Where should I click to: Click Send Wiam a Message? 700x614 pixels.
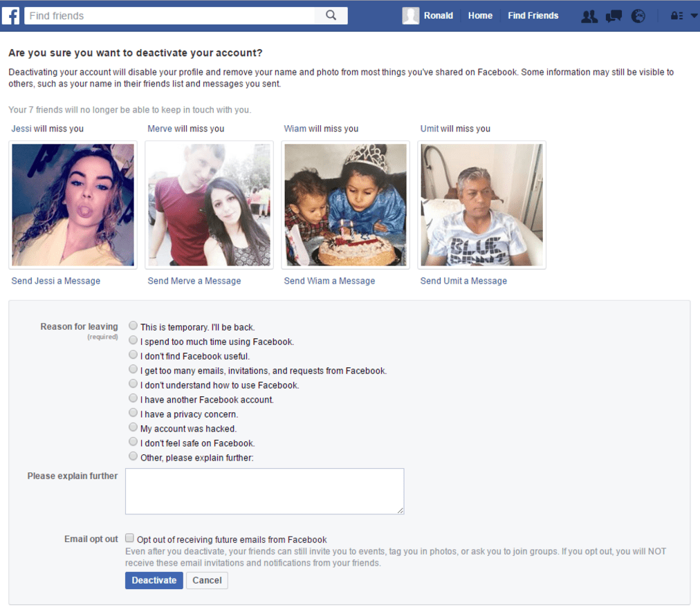(x=329, y=281)
